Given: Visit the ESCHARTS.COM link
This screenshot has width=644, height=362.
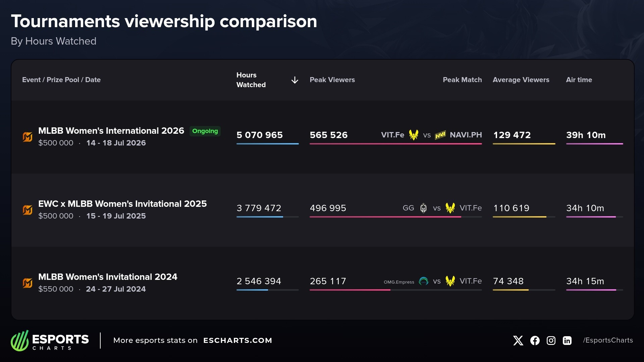Looking at the screenshot, I should [x=237, y=341].
